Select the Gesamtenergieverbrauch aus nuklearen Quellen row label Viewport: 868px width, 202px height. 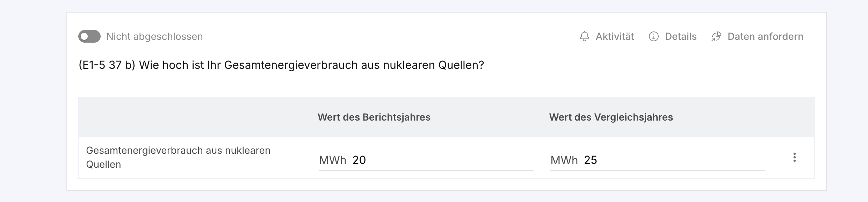(x=178, y=157)
